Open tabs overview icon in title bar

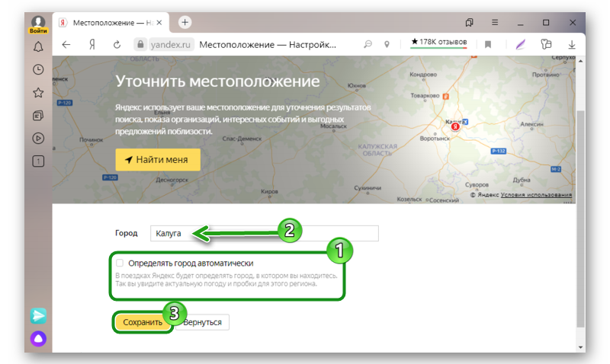469,23
